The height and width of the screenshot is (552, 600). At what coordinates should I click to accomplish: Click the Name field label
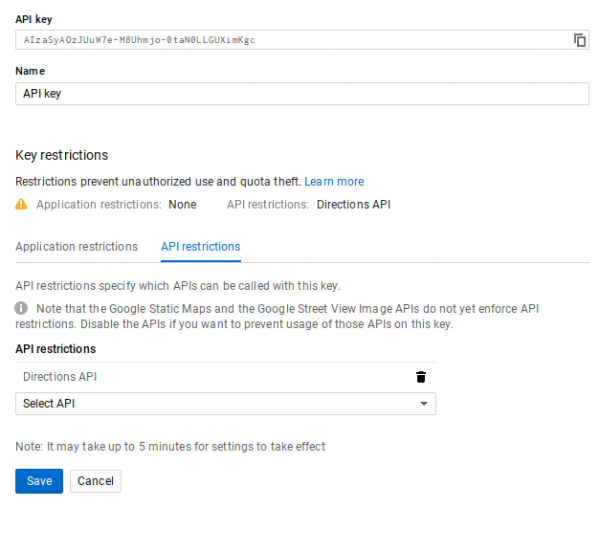click(30, 71)
